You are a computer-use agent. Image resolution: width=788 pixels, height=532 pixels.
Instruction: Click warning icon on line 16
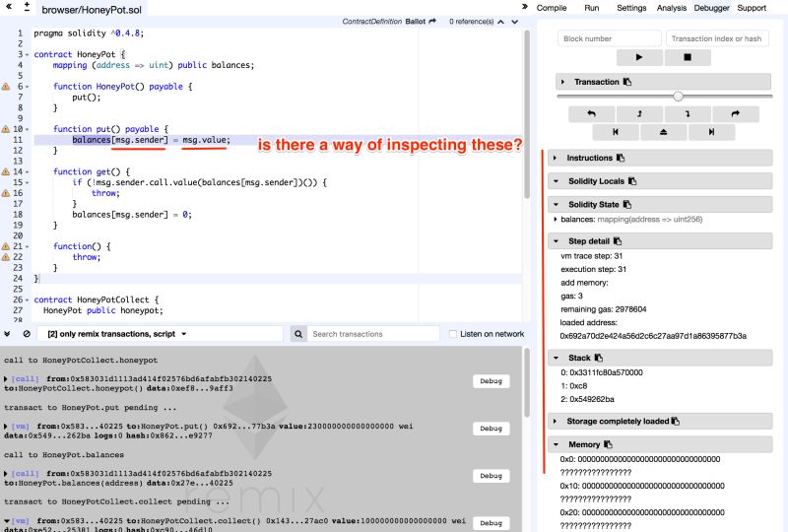tap(6, 193)
